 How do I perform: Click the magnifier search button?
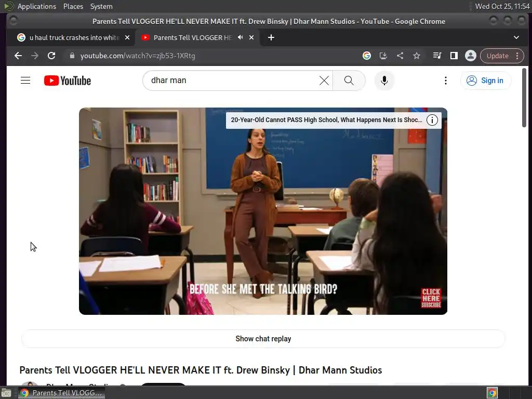pyautogui.click(x=349, y=81)
